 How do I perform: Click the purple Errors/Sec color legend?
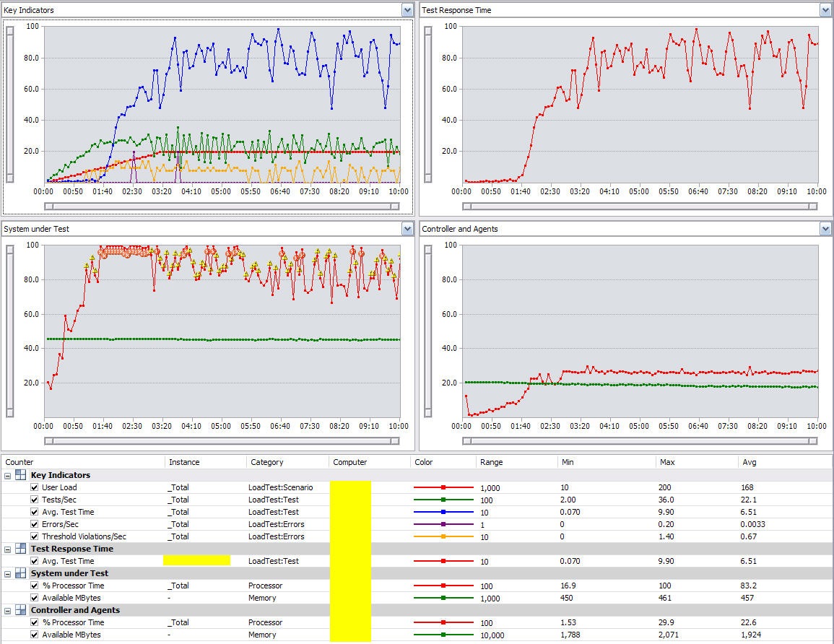443,524
